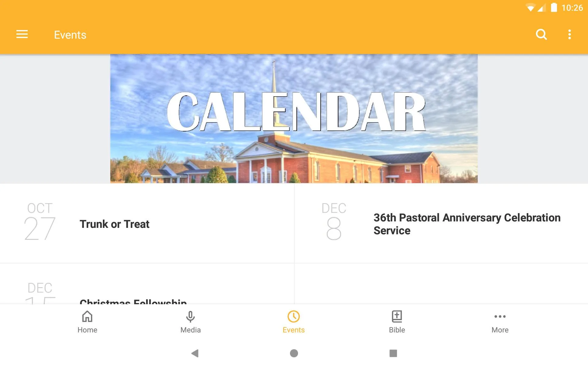Expand the Christmas Fellowship event
The image size is (588, 368).
(133, 301)
